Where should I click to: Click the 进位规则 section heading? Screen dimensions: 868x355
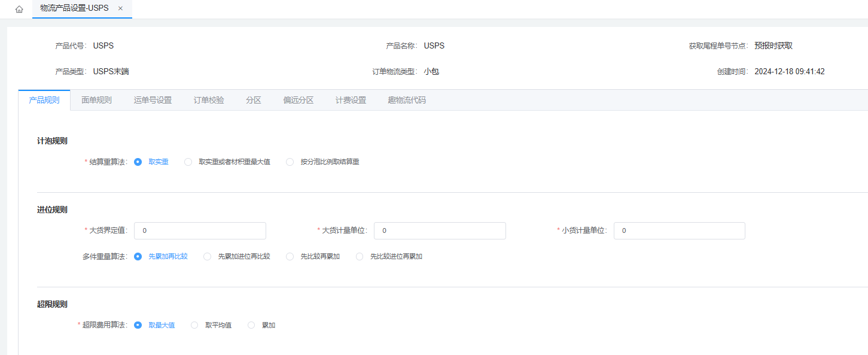tap(52, 210)
